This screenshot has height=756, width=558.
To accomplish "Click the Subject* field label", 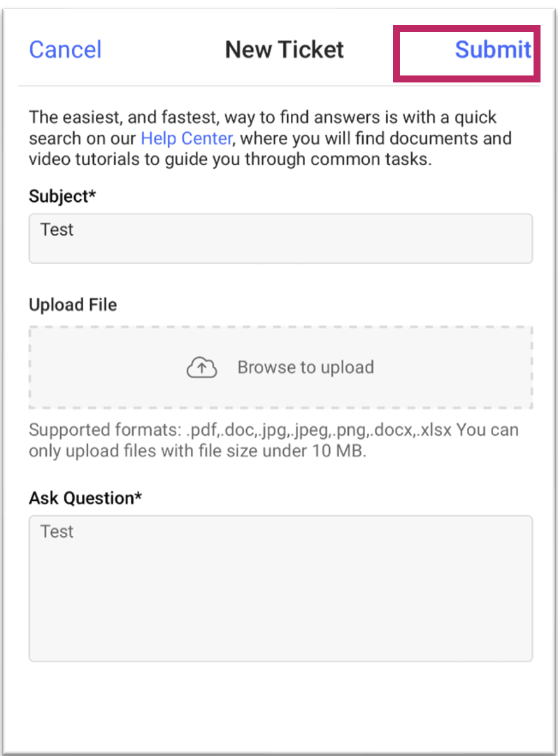I will (x=62, y=196).
